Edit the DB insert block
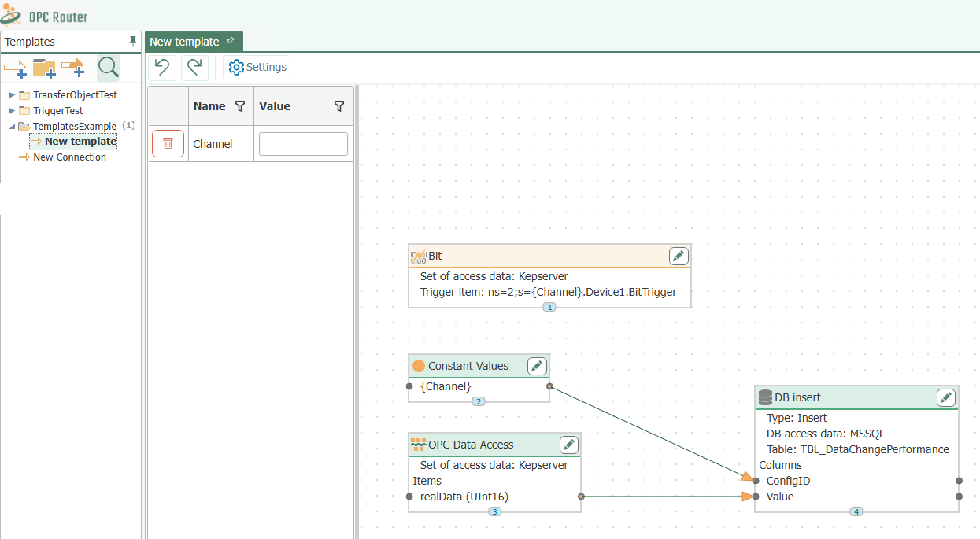This screenshot has height=539, width=980. click(946, 397)
